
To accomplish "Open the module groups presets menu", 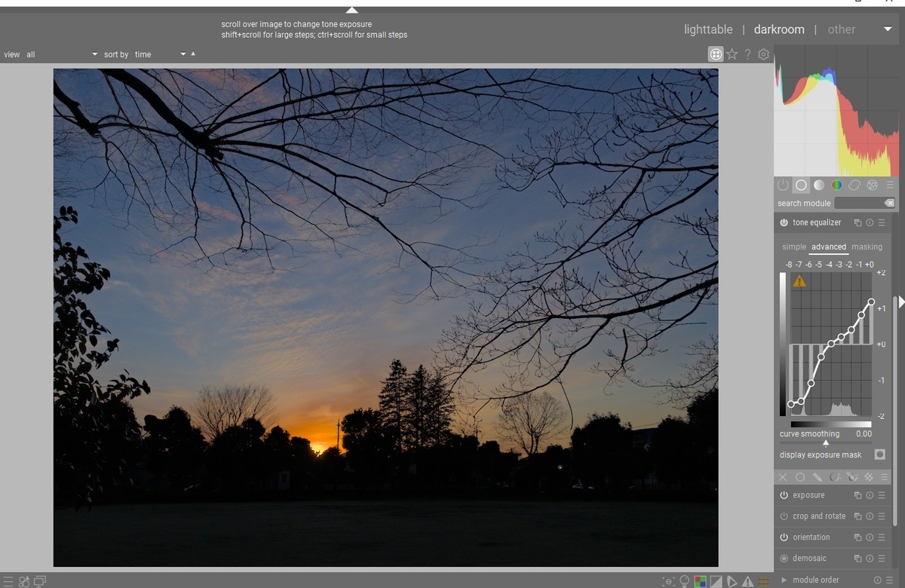I will 890,185.
